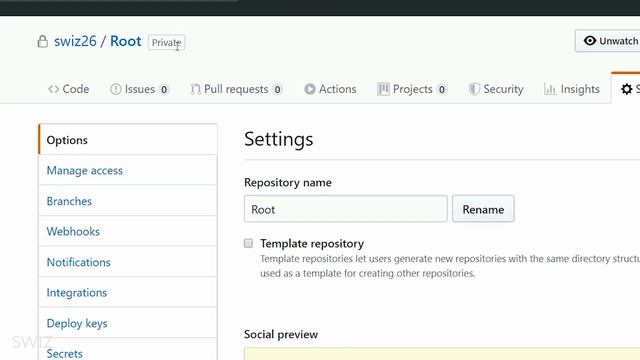Click the Projects board icon

383,89
